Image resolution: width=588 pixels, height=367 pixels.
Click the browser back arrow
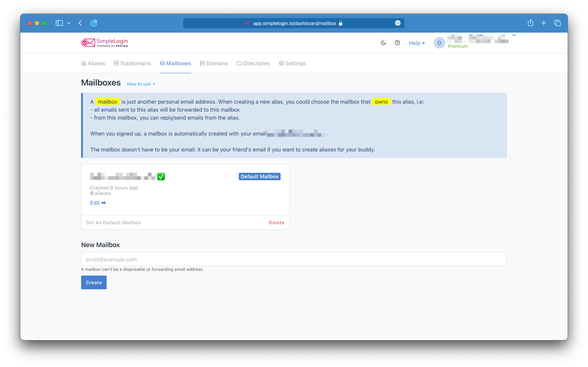(x=80, y=23)
